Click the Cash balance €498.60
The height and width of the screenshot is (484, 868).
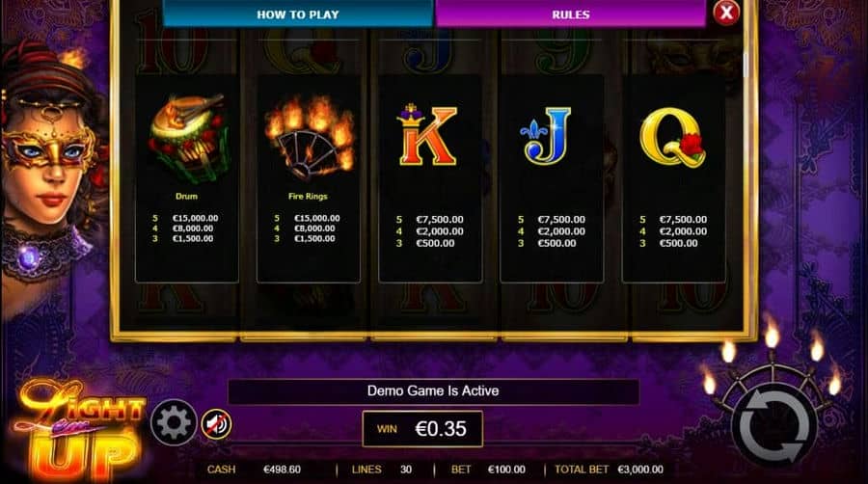[282, 470]
